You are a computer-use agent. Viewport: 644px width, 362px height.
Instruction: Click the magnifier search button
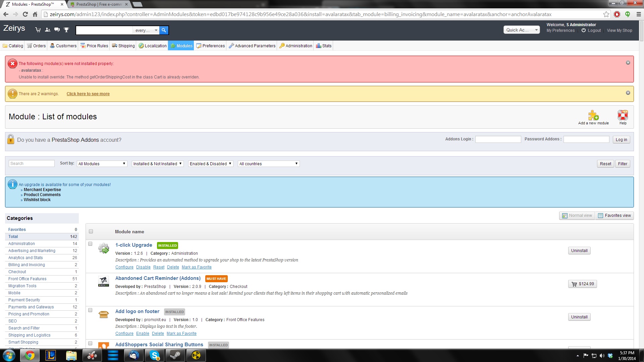(164, 30)
